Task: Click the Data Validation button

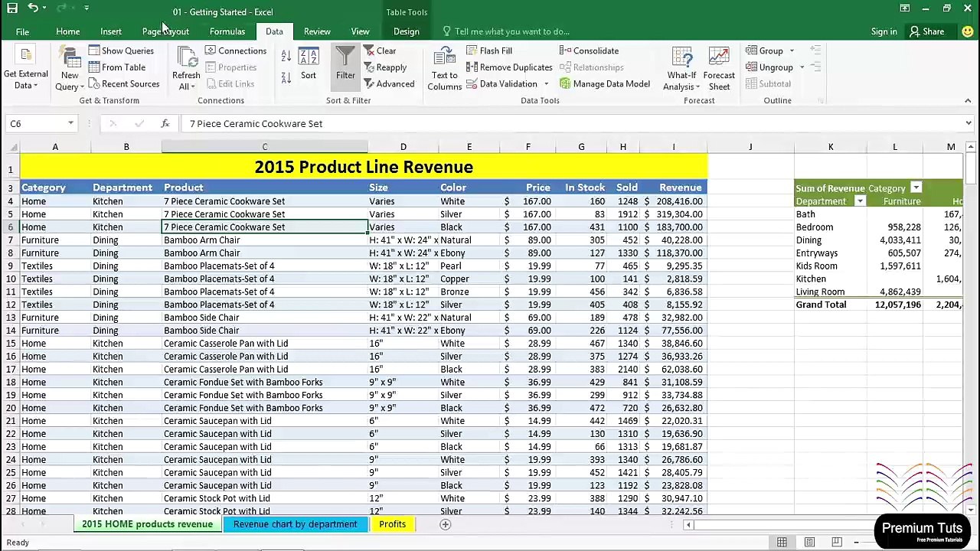Action: click(501, 84)
